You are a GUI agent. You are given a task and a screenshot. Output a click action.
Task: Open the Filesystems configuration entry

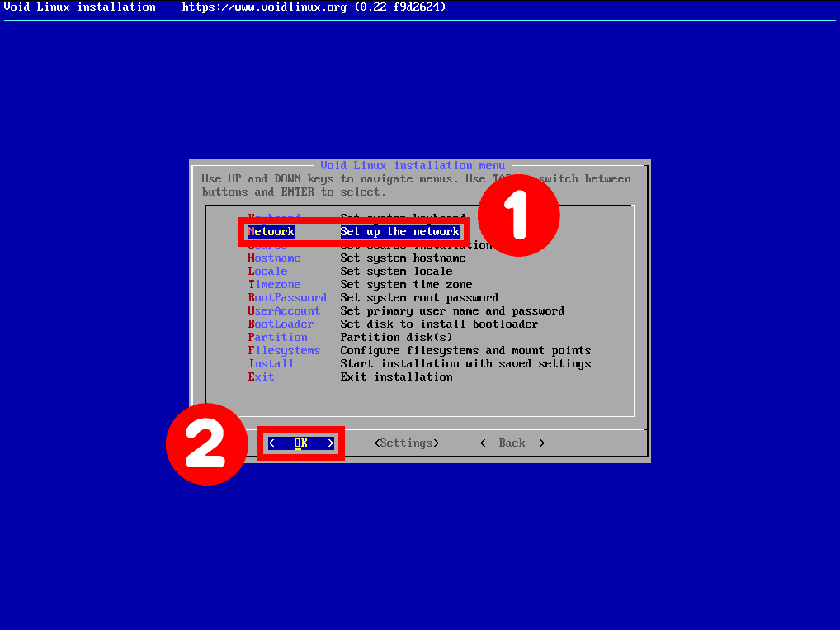click(284, 351)
